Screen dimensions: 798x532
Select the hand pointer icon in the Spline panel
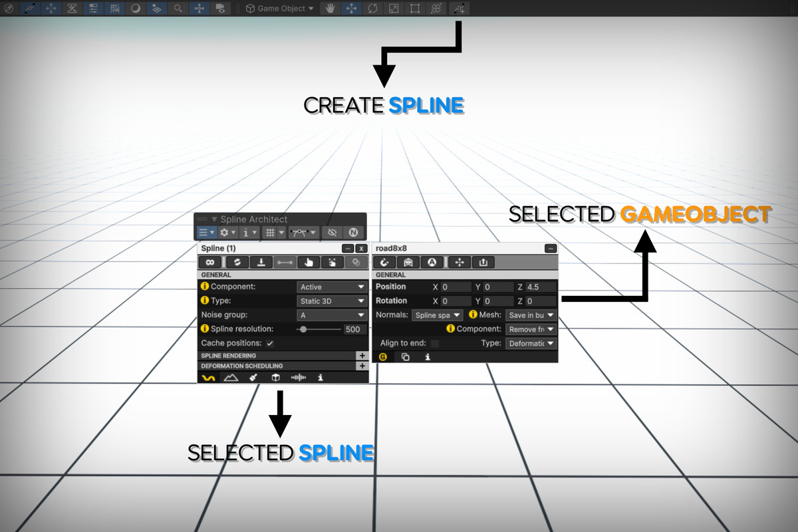pos(307,262)
